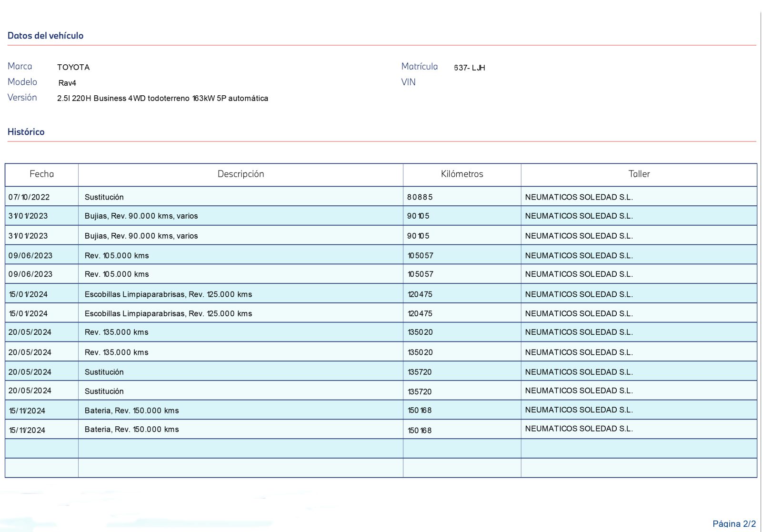Select the 07/10/2022 date cell
Image resolution: width=762 pixels, height=532 pixels.
(x=29, y=197)
